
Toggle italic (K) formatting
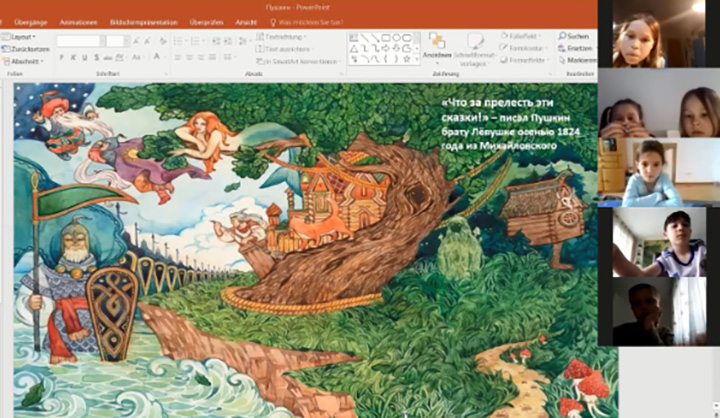coord(73,57)
